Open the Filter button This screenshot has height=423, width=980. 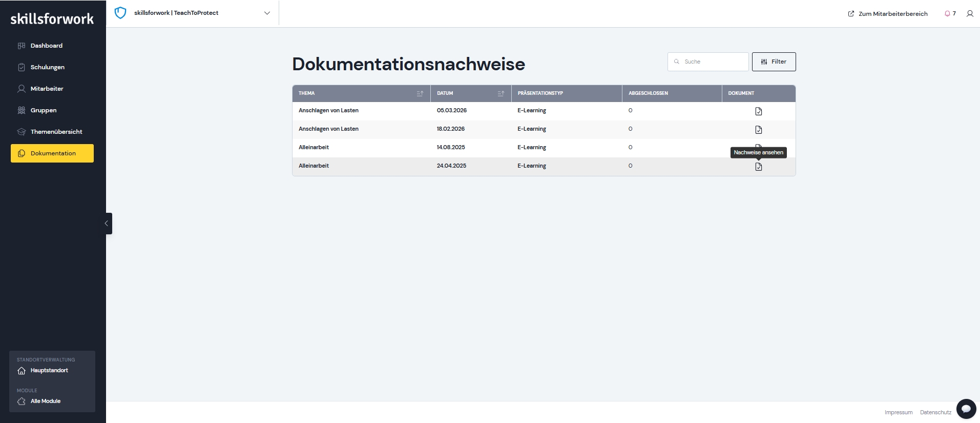[x=774, y=62]
